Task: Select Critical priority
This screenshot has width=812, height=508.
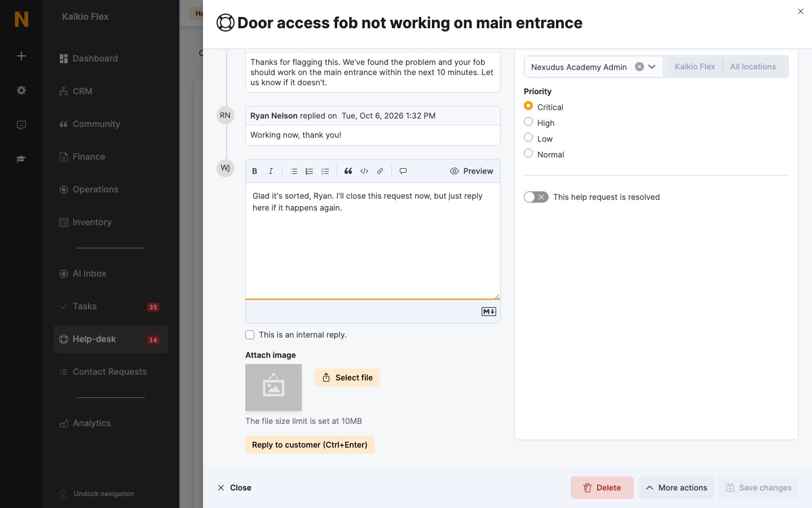Action: 528,106
